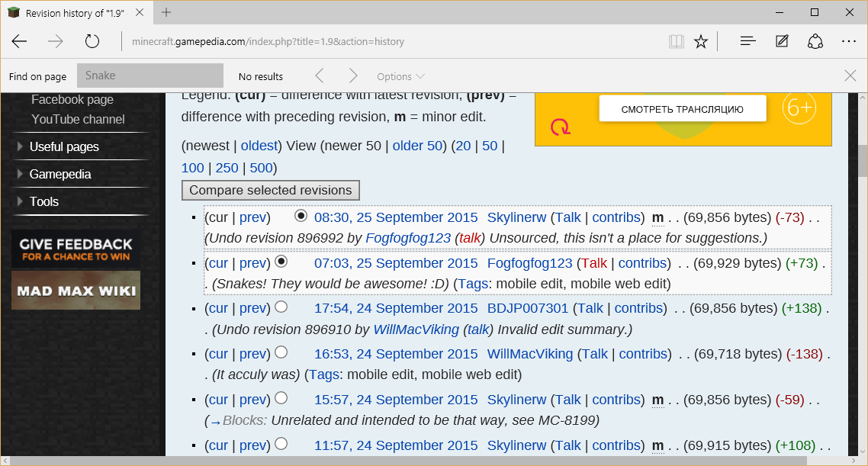The height and width of the screenshot is (466, 868).
Task: Click the yellow advertisement's white button
Action: tap(683, 109)
